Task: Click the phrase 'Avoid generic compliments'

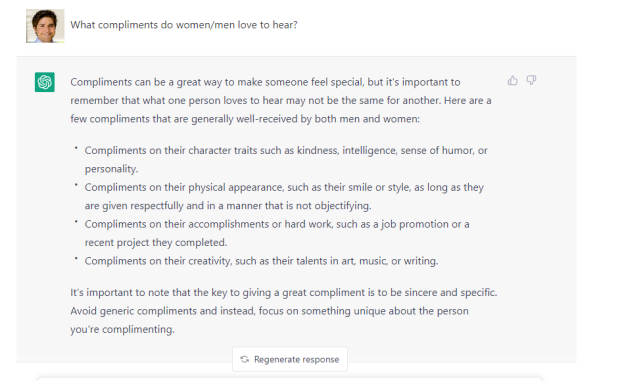Action: pyautogui.click(x=134, y=311)
